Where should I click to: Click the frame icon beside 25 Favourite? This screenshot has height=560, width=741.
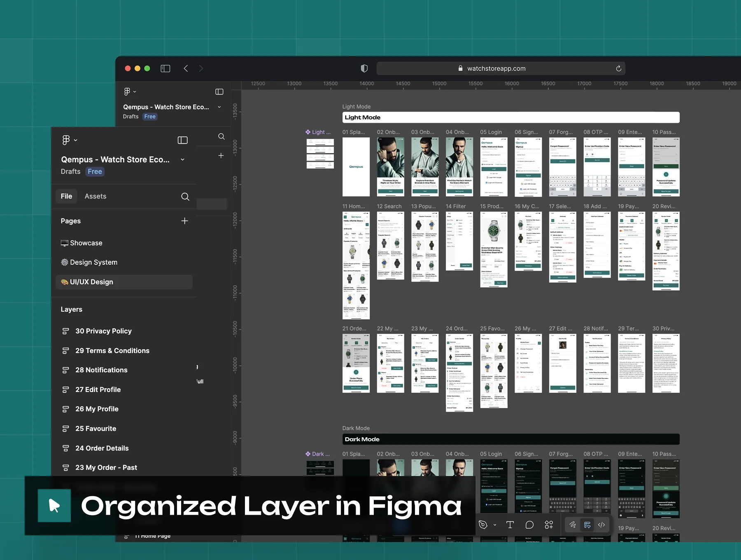click(65, 429)
